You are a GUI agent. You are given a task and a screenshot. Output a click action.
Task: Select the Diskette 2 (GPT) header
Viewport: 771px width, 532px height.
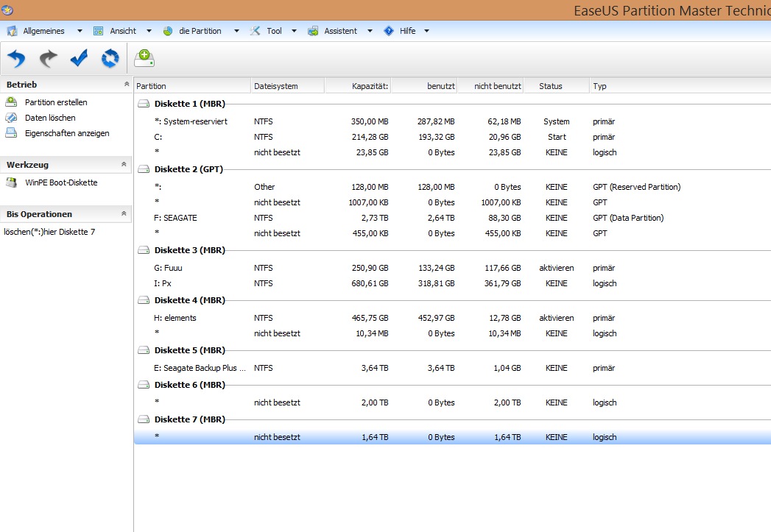[x=189, y=169]
